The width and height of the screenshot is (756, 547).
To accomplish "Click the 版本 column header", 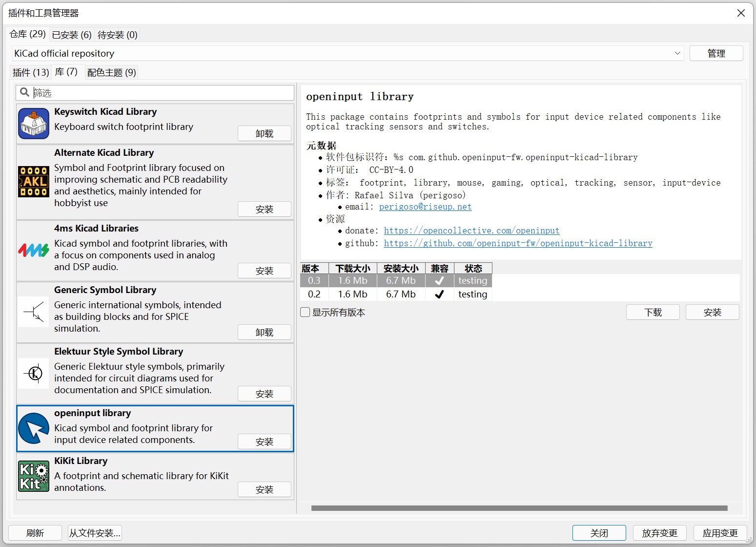I will (x=314, y=268).
